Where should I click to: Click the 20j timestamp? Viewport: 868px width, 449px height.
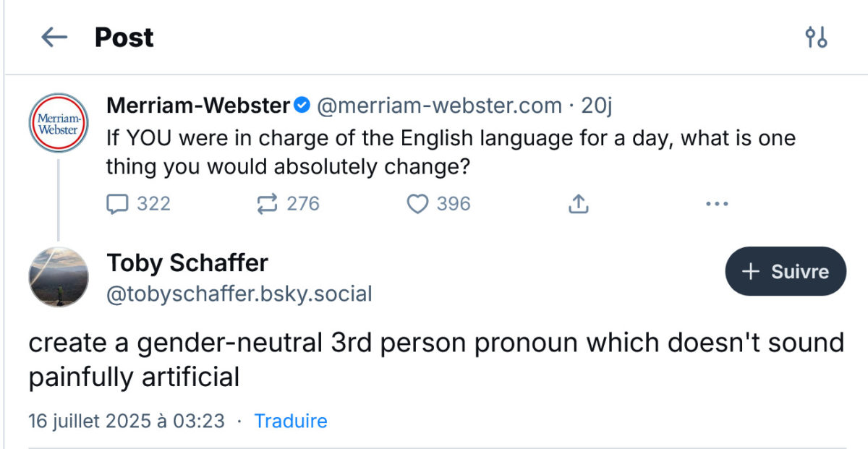[x=597, y=106]
